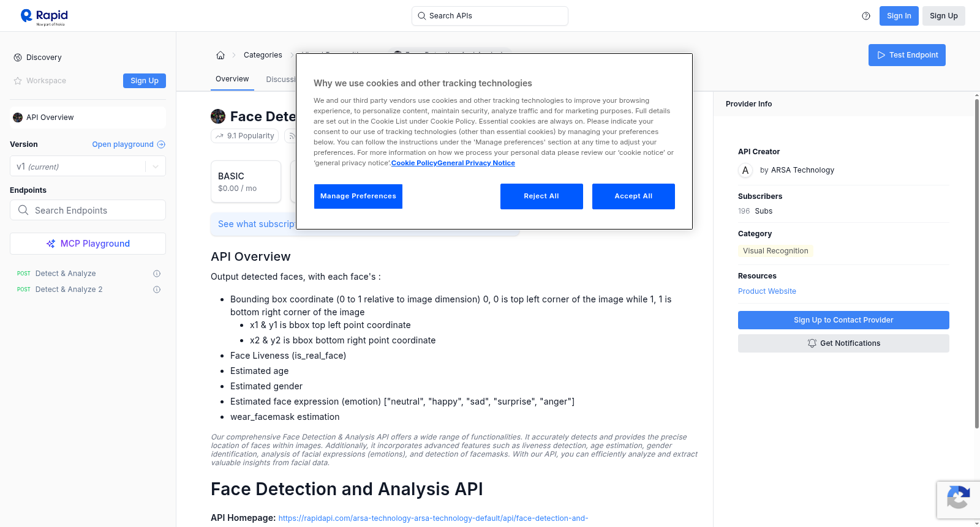Open the General Privacy Notice link
The height and width of the screenshot is (527, 980).
pos(476,163)
